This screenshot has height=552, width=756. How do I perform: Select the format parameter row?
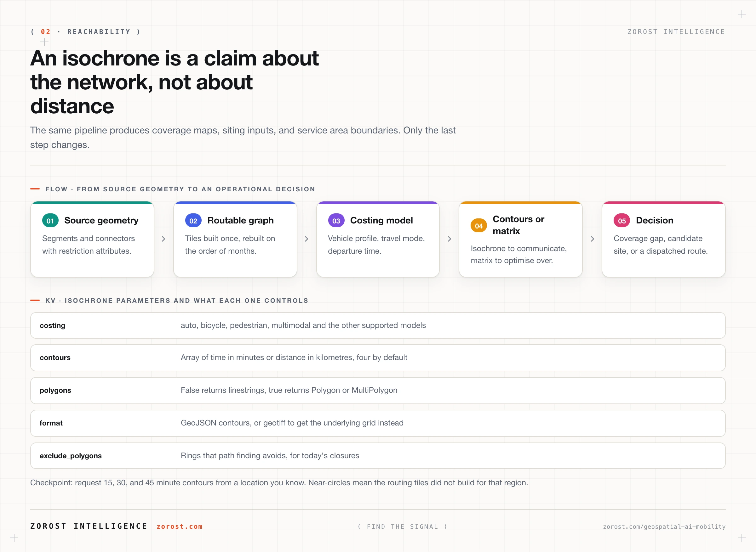378,423
